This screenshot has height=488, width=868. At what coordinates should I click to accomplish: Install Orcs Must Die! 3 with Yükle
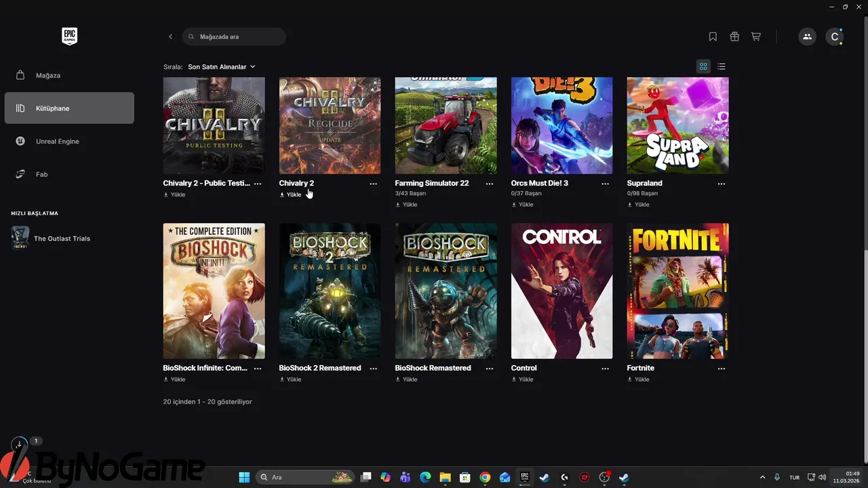click(x=522, y=204)
